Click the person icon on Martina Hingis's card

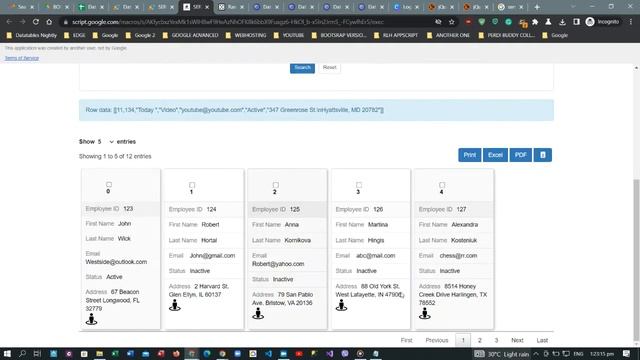(341, 305)
